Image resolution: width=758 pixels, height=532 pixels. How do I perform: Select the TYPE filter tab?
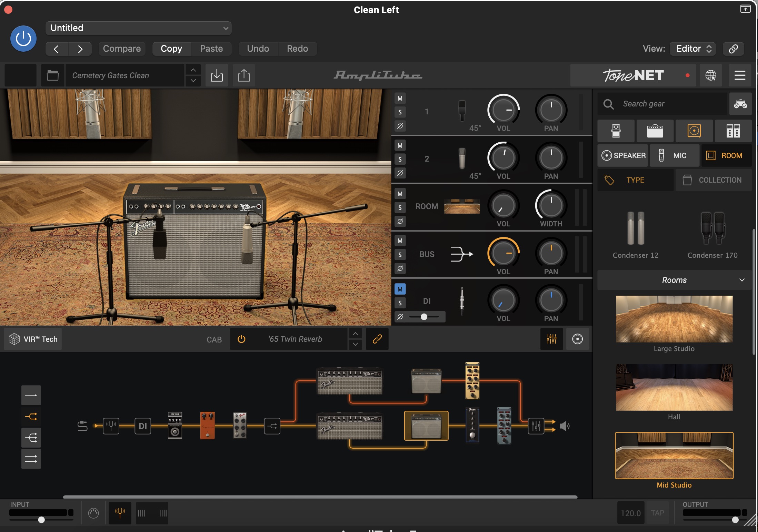tap(635, 180)
